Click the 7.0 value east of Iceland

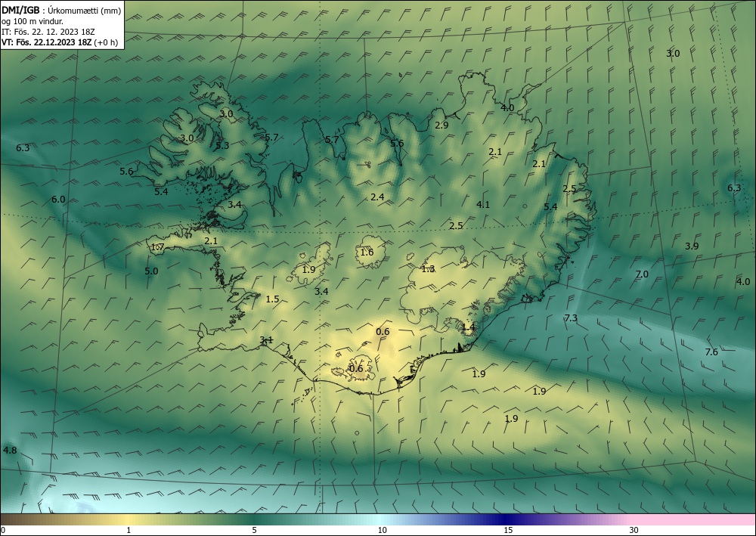(x=642, y=274)
